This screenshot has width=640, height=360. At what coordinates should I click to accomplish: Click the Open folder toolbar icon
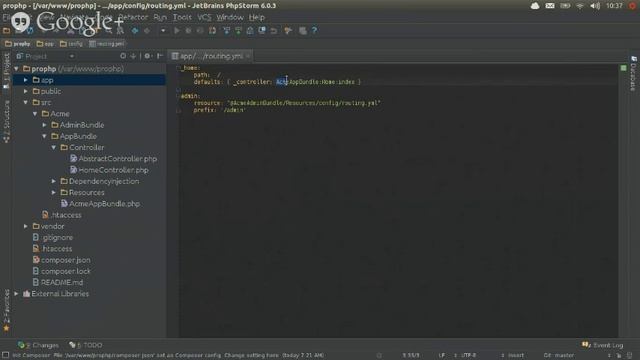[x=7, y=31]
